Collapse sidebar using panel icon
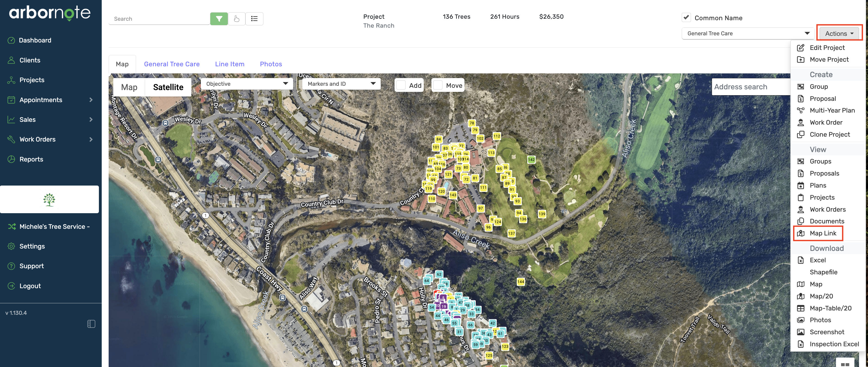Image resolution: width=868 pixels, height=367 pixels. (91, 323)
